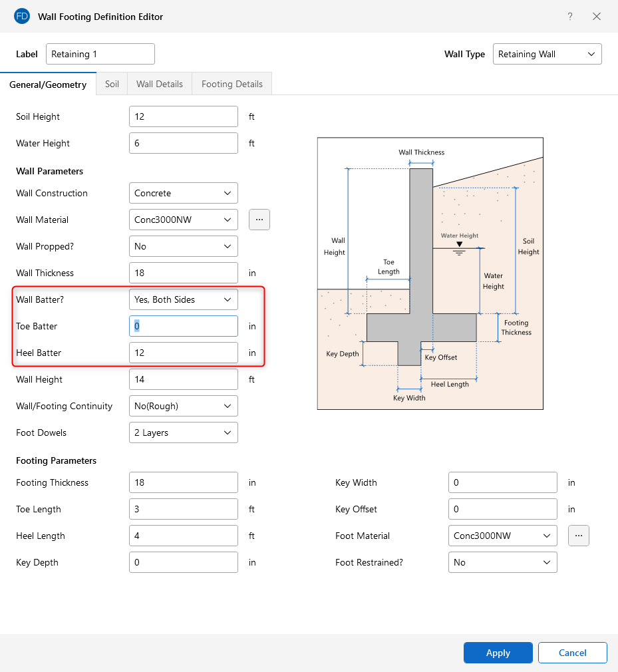Open the Wall Type dropdown
Image resolution: width=618 pixels, height=672 pixels.
coord(547,55)
